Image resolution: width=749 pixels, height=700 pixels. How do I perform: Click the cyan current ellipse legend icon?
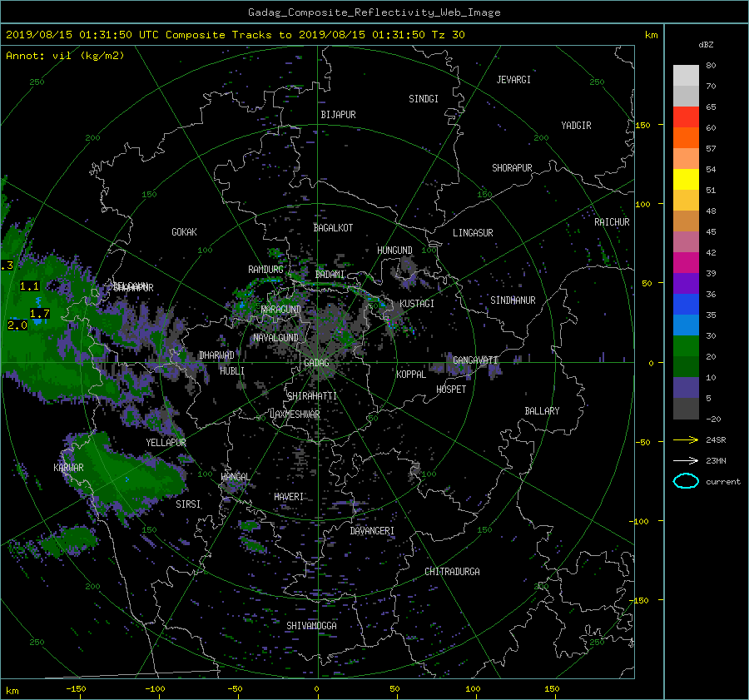[686, 481]
